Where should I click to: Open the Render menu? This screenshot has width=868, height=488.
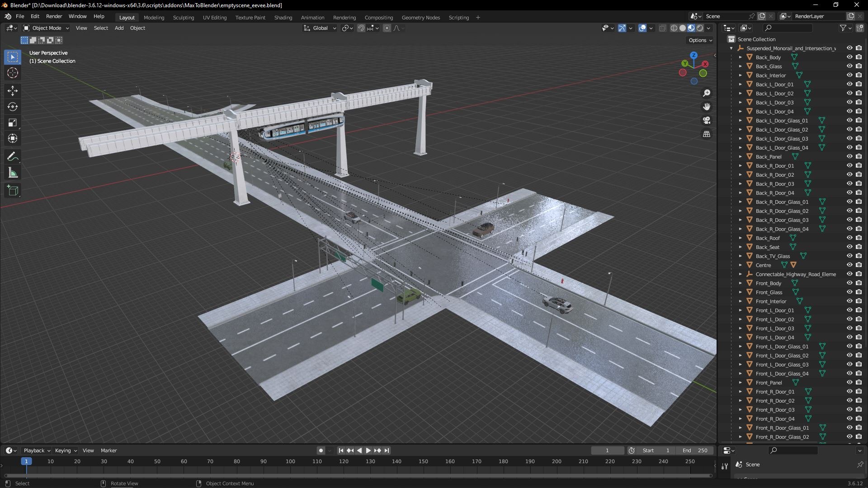(54, 16)
